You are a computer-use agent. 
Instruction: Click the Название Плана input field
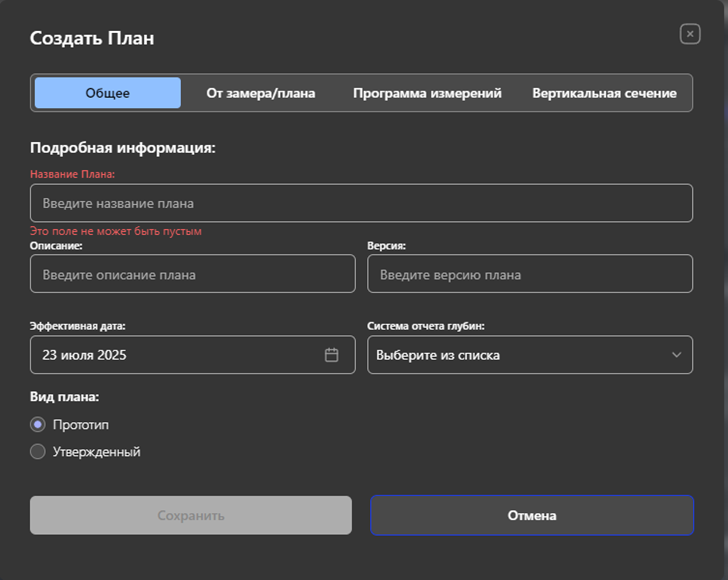[361, 203]
